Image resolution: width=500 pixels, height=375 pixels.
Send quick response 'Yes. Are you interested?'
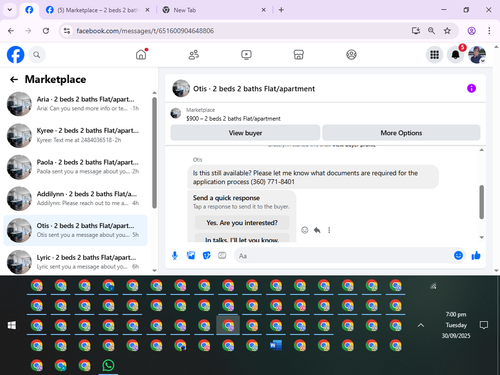point(242,223)
